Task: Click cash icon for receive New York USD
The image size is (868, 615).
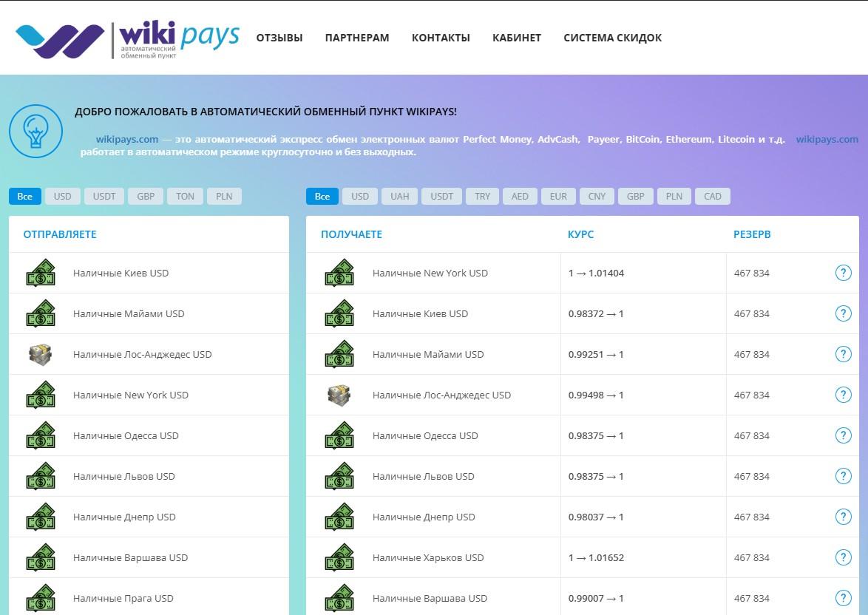Action: [x=339, y=273]
